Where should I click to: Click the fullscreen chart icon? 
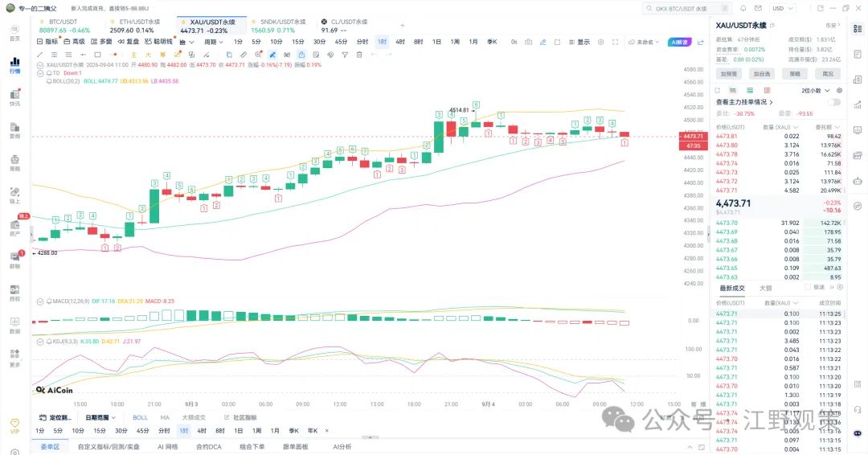615,42
